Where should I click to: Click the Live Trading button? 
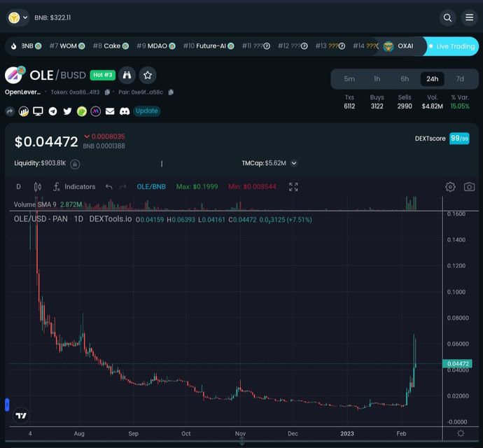451,46
